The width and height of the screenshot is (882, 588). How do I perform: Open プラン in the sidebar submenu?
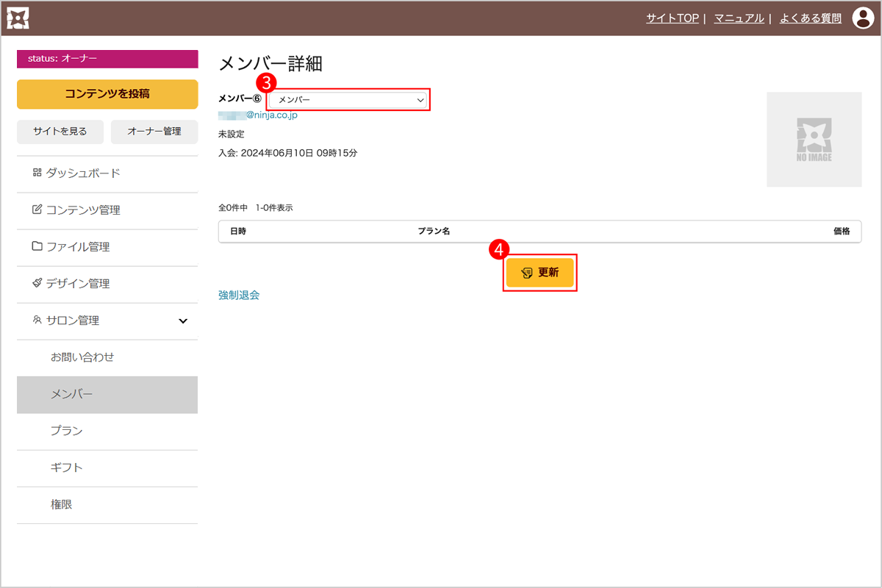coord(66,431)
